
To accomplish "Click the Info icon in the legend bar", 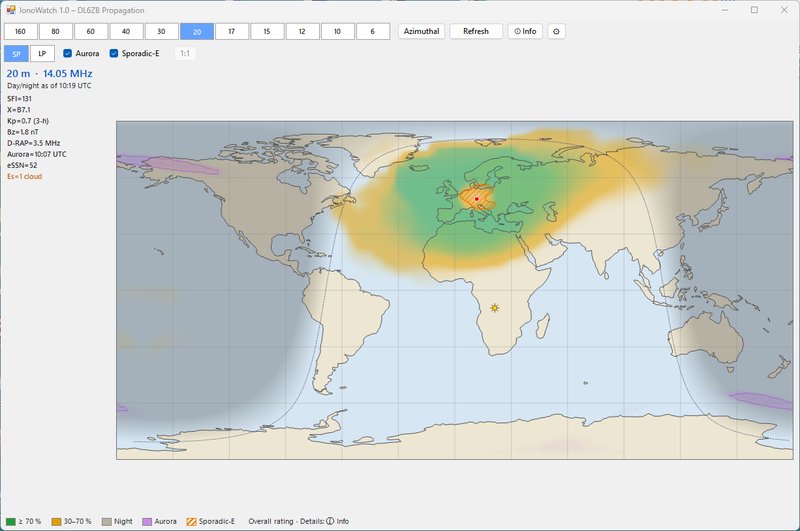I will (x=330, y=521).
